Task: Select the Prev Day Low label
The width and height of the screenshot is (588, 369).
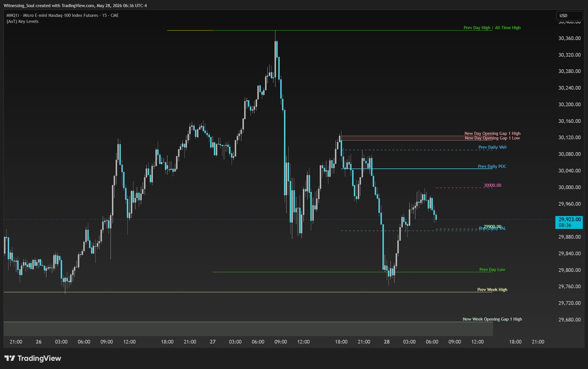Action: pyautogui.click(x=492, y=270)
